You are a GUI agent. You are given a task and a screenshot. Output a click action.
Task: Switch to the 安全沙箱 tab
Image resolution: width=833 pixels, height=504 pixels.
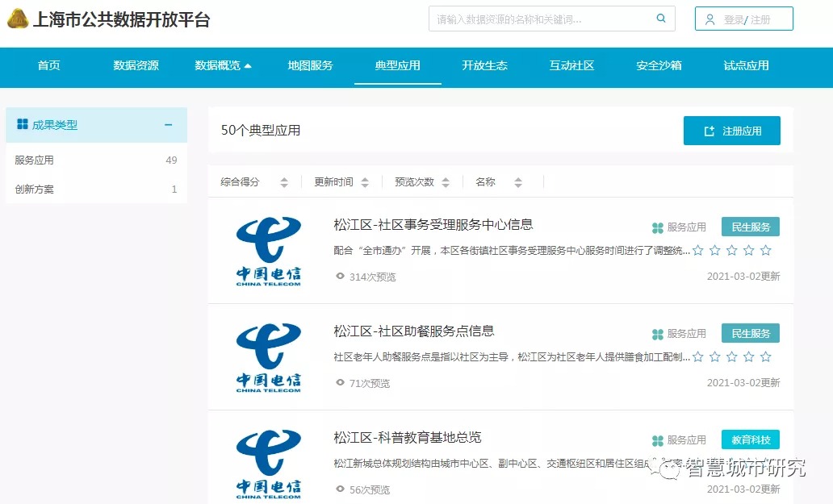[659, 66]
